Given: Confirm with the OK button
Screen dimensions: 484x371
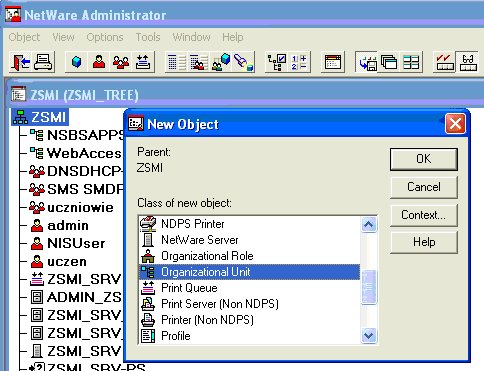Looking at the screenshot, I should pyautogui.click(x=424, y=159).
